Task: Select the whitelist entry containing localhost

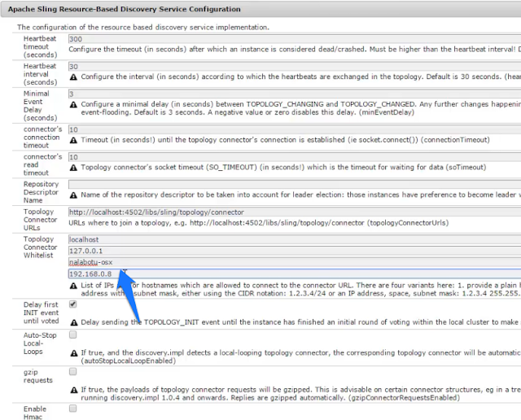Action: pos(295,239)
